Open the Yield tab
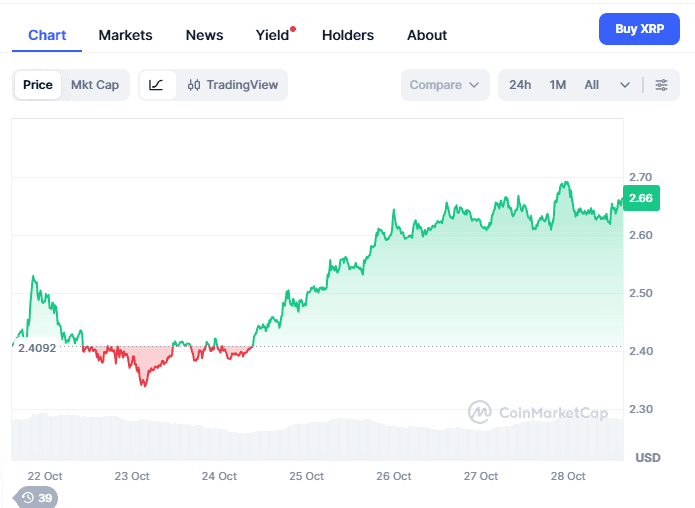Image resolution: width=695 pixels, height=508 pixels. [x=272, y=35]
